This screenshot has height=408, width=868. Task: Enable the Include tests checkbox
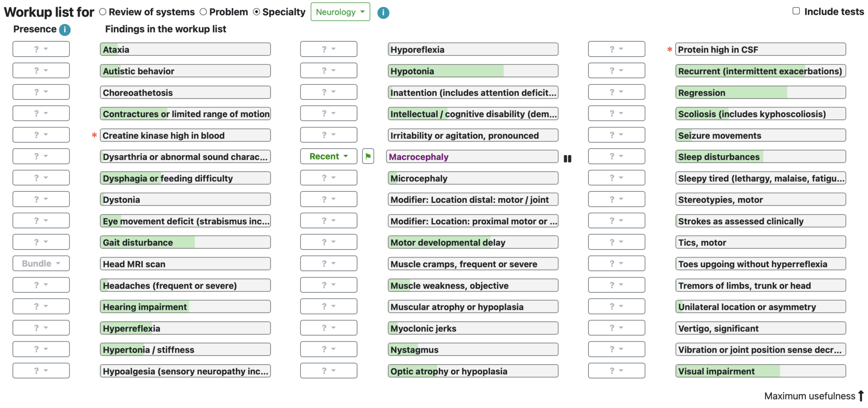point(796,11)
